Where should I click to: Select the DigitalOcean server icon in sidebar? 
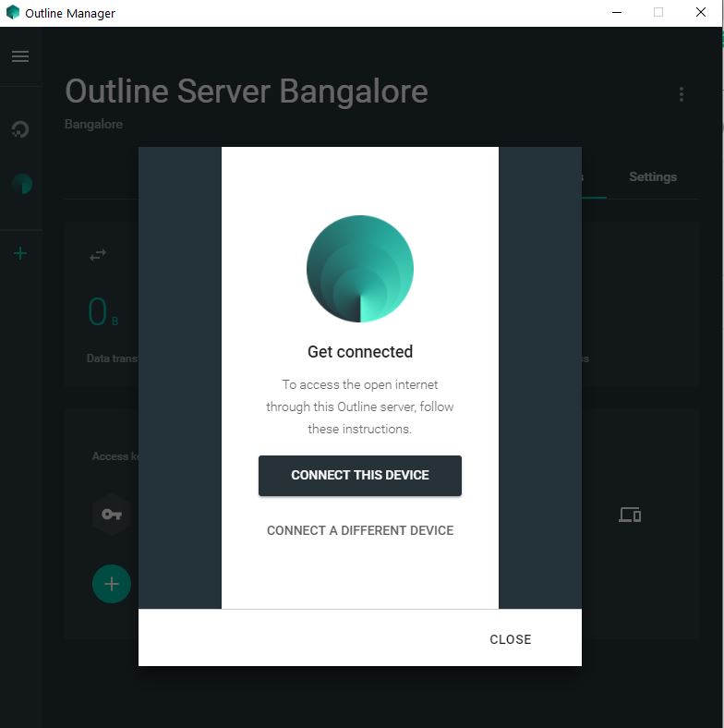pos(20,129)
